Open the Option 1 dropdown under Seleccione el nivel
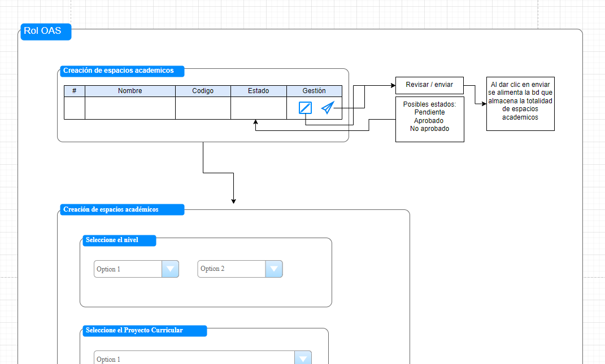This screenshot has width=605, height=364. (169, 269)
